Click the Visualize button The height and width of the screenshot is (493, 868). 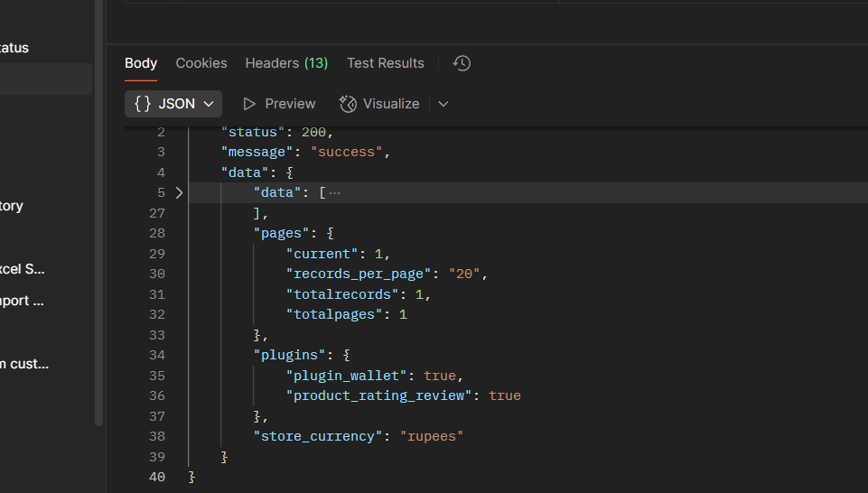pyautogui.click(x=379, y=104)
